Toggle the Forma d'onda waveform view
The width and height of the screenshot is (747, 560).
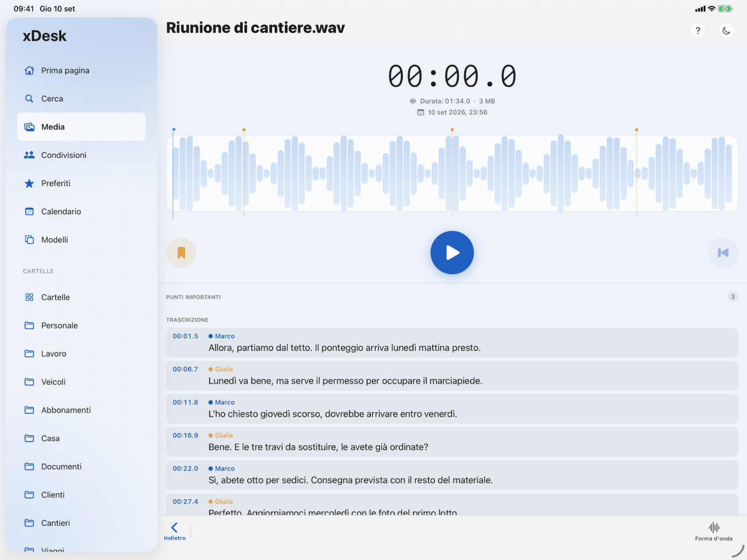pos(714,531)
